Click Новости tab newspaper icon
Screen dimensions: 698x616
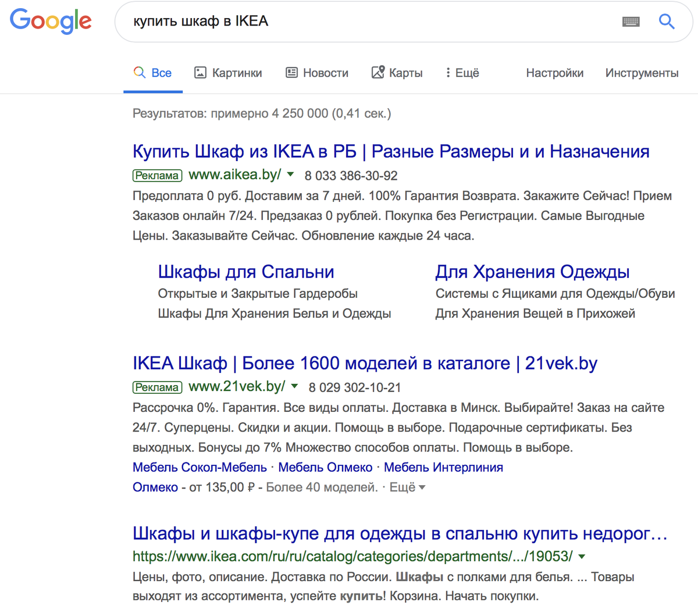292,73
